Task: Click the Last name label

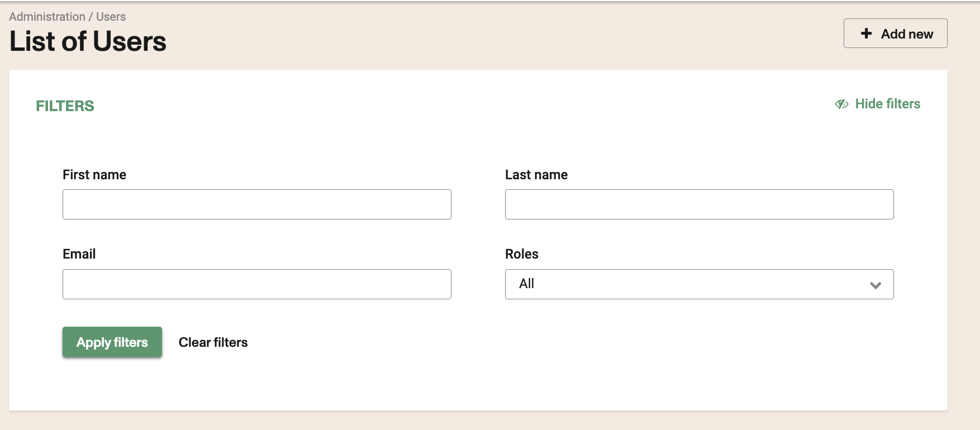Action: [x=536, y=175]
